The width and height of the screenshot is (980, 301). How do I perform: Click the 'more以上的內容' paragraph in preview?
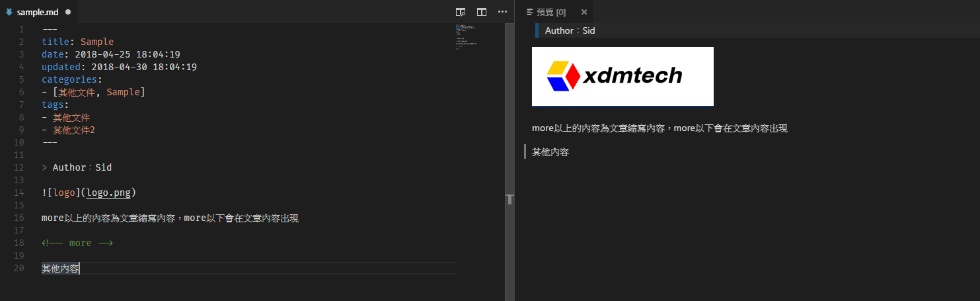point(660,128)
